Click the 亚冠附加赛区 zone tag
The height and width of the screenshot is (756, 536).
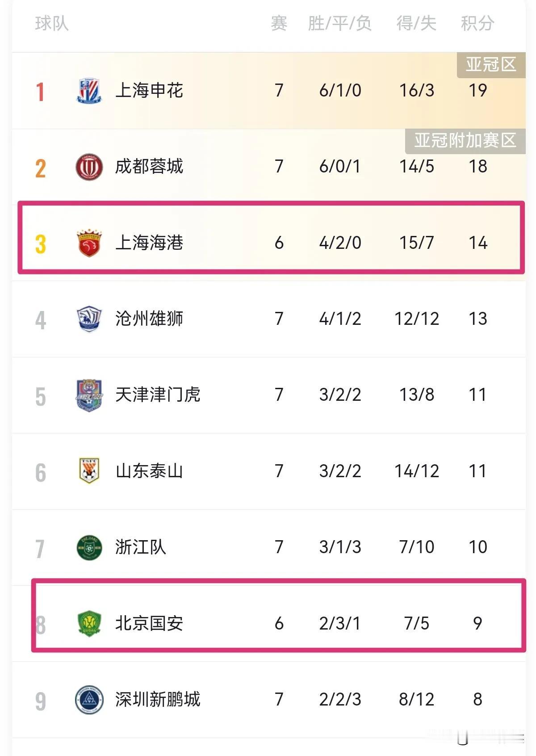click(x=465, y=141)
